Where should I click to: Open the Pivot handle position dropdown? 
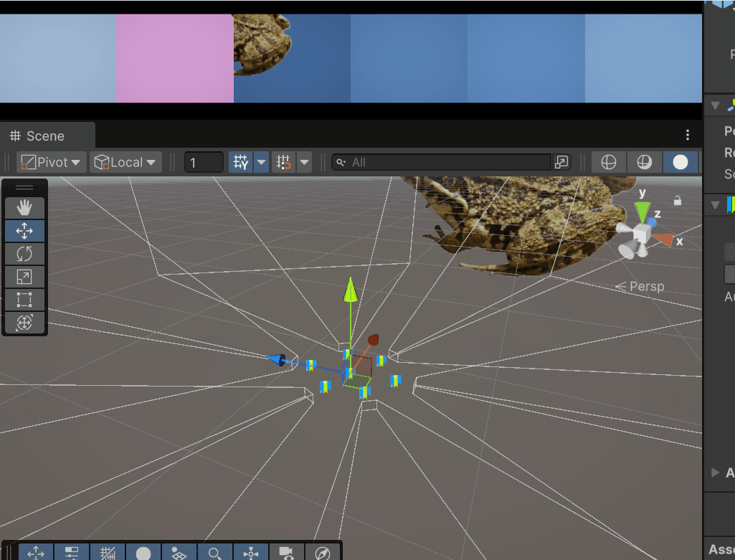51,162
